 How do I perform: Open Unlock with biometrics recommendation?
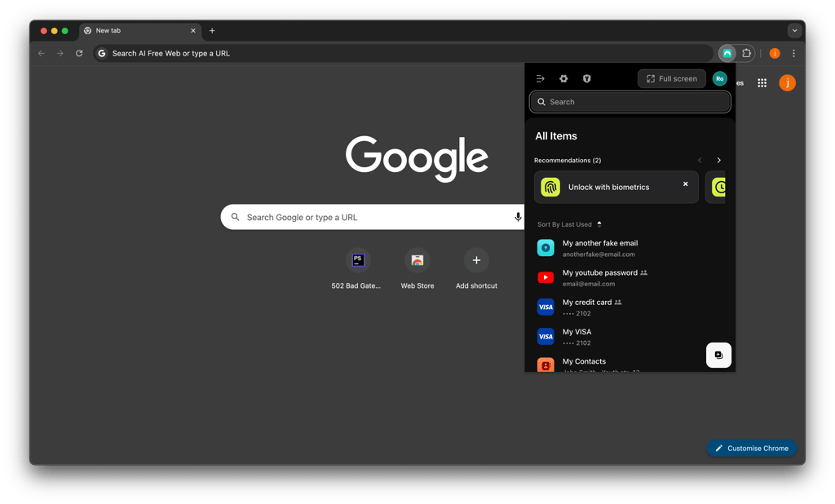616,187
